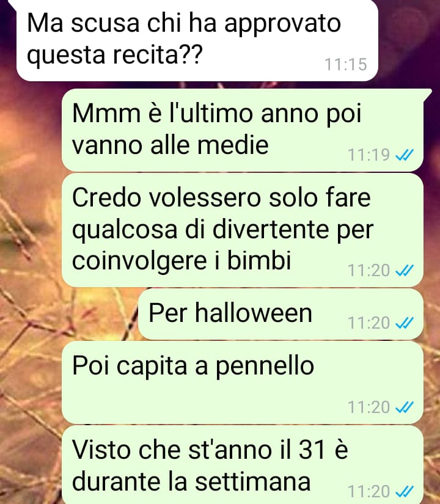Tap blue double check on 'coinvolgere i bimbi'
This screenshot has width=440, height=504.
tap(405, 270)
